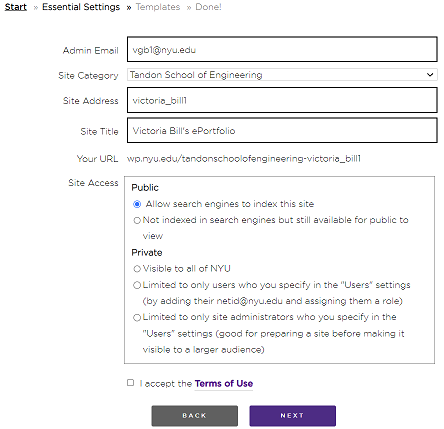The image size is (444, 429).
Task: Click into the Site Title field
Action: pos(282,130)
